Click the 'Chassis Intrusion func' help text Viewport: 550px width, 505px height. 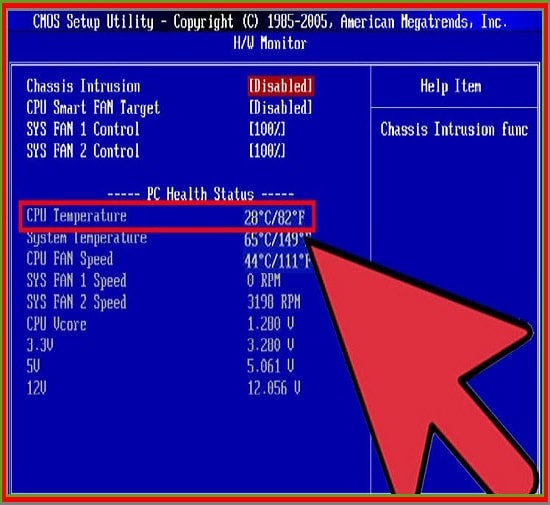coord(454,129)
